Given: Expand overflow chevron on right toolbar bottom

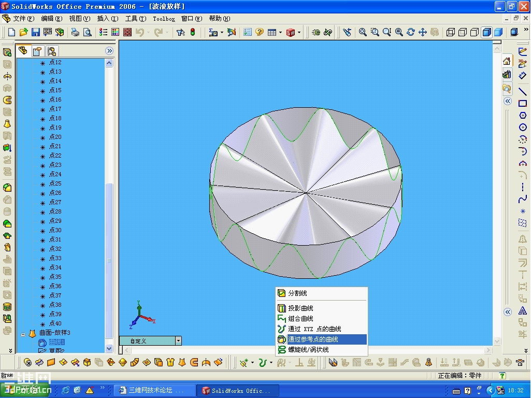Looking at the screenshot, I should click(x=526, y=350).
